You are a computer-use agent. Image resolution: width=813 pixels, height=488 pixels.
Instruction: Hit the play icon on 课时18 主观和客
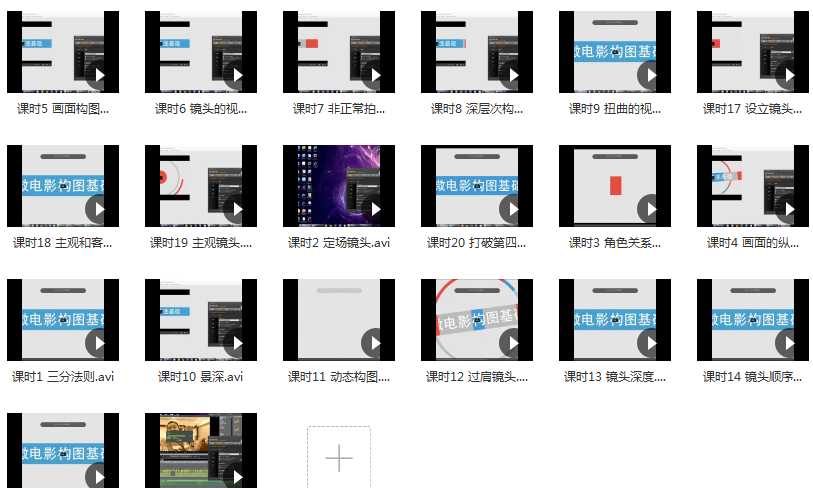[98, 210]
